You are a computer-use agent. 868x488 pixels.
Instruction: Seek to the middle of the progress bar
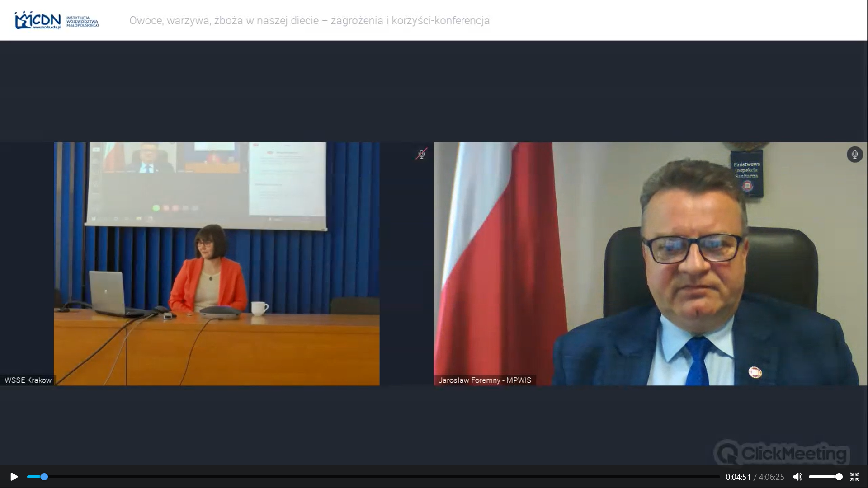point(373,477)
